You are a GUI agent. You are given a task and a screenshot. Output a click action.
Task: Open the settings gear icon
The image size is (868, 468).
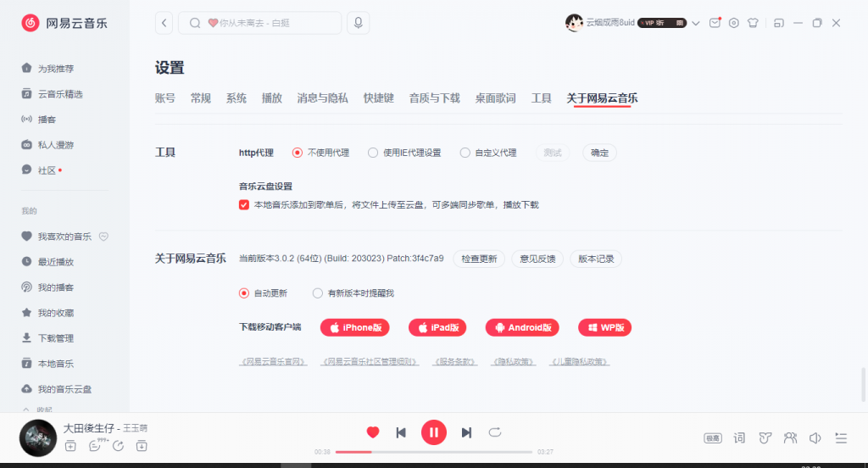733,23
